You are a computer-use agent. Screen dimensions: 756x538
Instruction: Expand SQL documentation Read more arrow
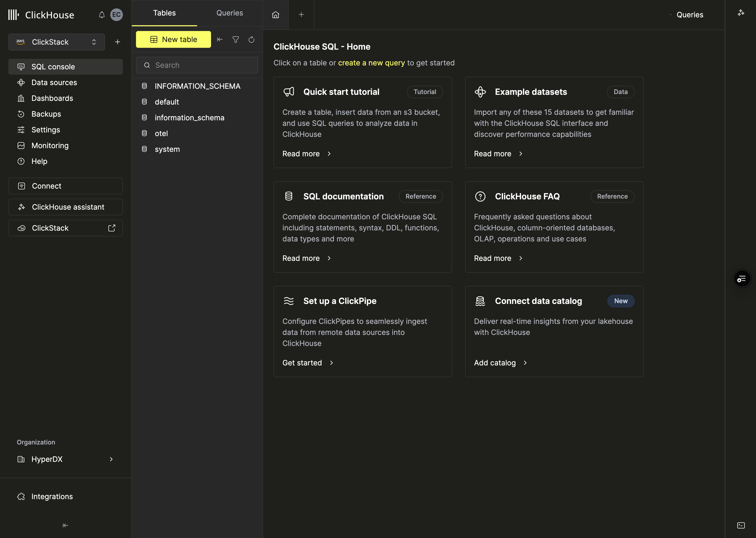(329, 258)
